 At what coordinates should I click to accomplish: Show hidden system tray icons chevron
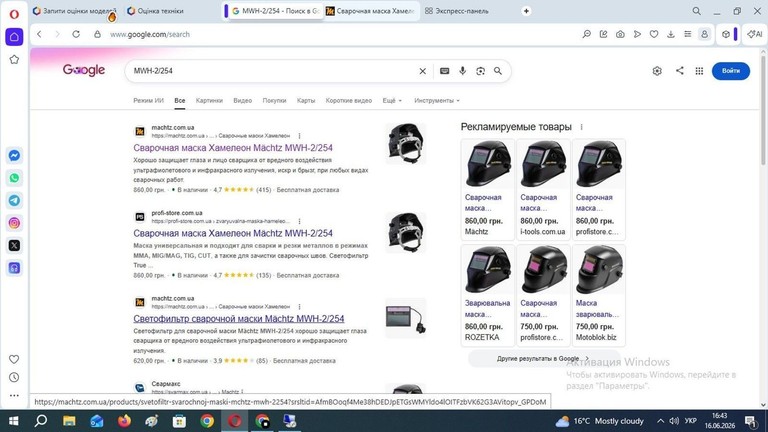660,421
